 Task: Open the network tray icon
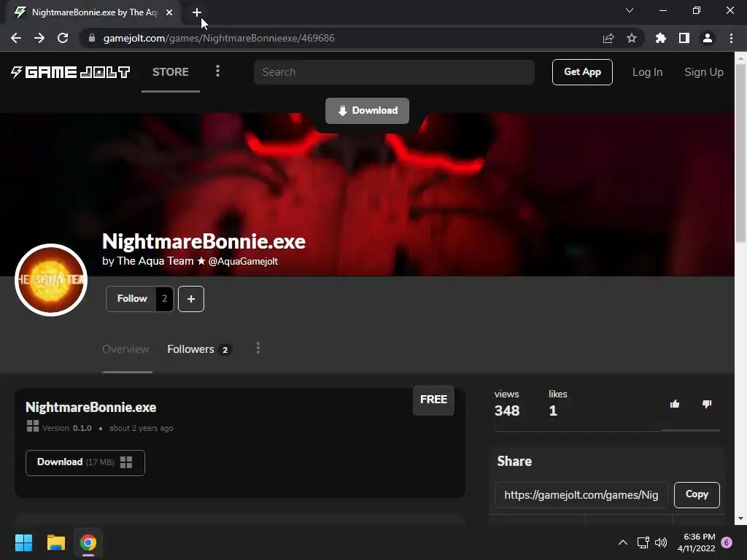643,542
